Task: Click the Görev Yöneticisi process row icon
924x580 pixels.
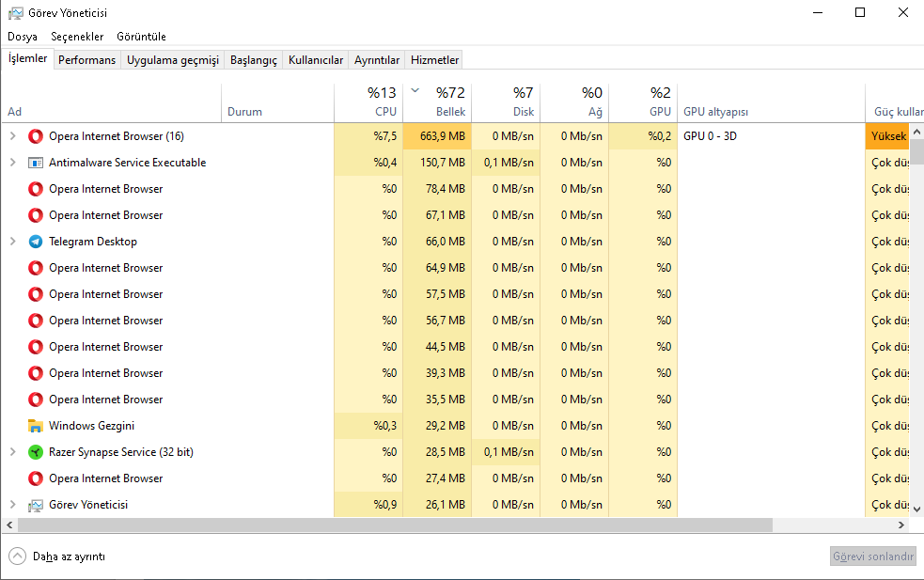Action: (x=36, y=505)
